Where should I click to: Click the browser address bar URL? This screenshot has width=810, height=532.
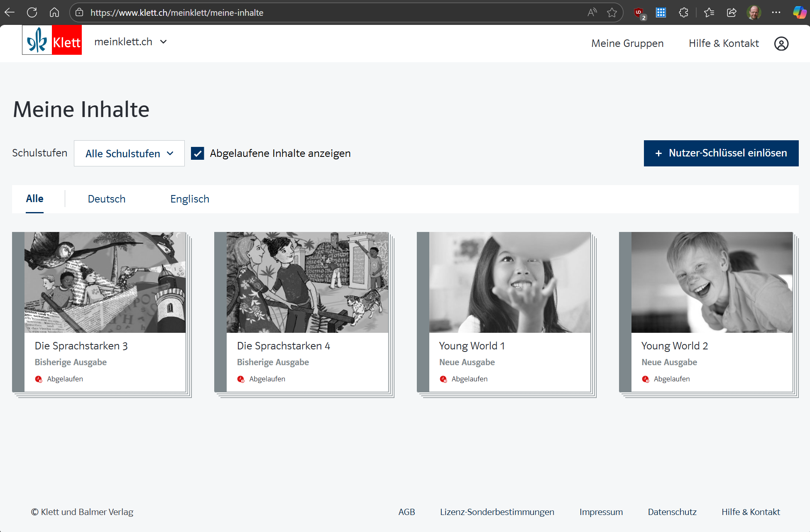[x=177, y=12]
